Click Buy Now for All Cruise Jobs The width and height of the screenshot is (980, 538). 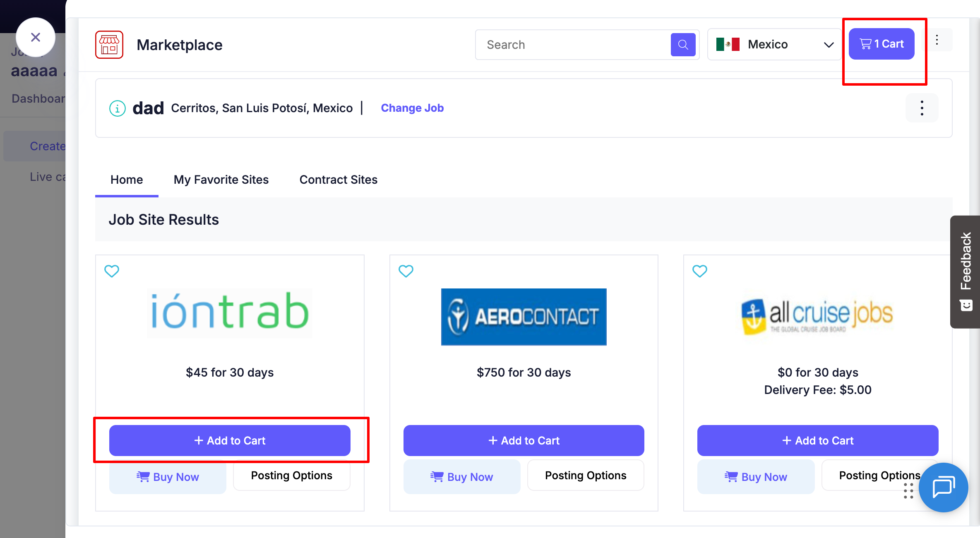point(756,477)
